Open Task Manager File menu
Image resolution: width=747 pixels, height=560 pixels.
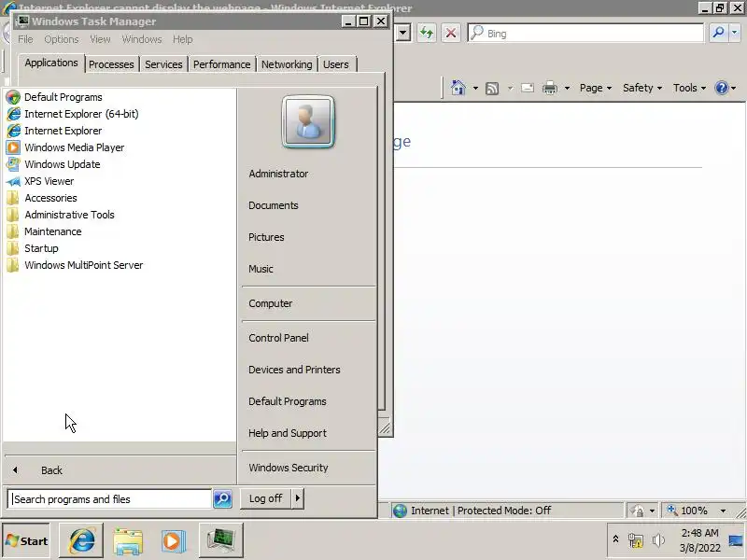pos(25,39)
